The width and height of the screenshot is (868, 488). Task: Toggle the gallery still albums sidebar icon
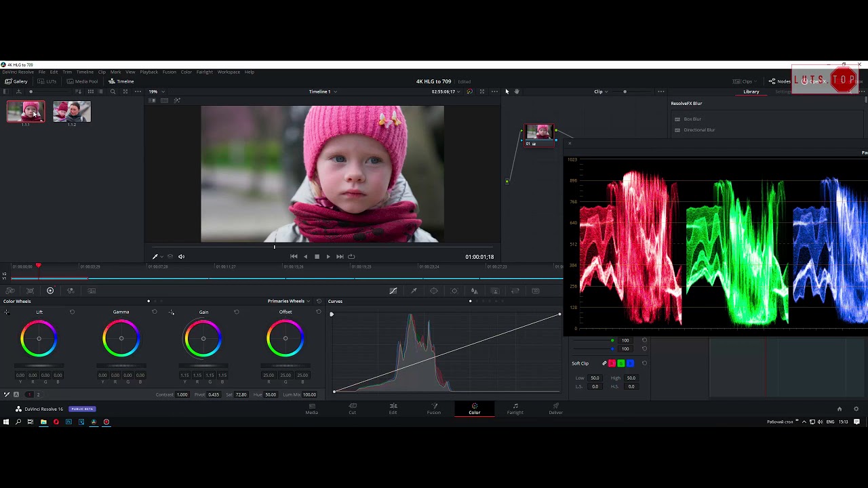(x=7, y=91)
